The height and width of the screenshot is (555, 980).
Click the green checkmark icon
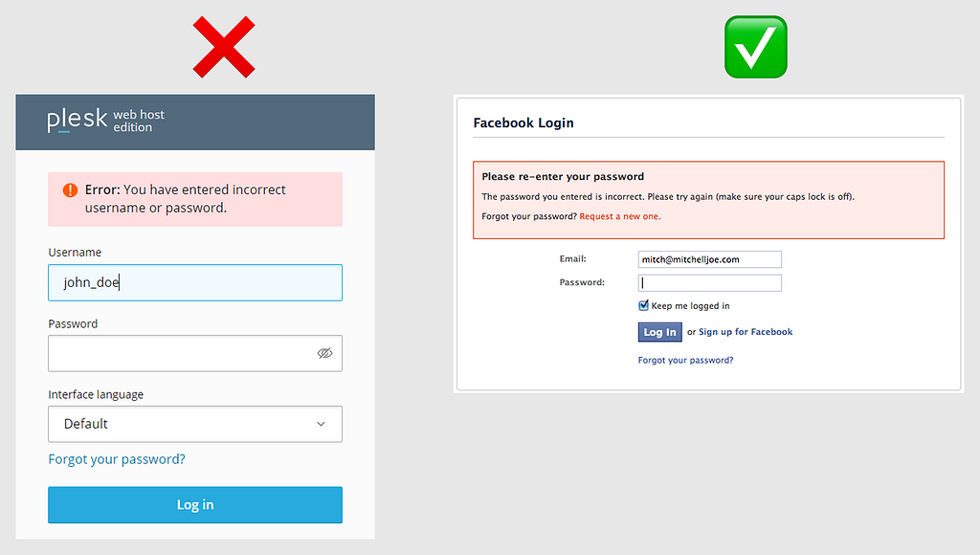tap(756, 47)
